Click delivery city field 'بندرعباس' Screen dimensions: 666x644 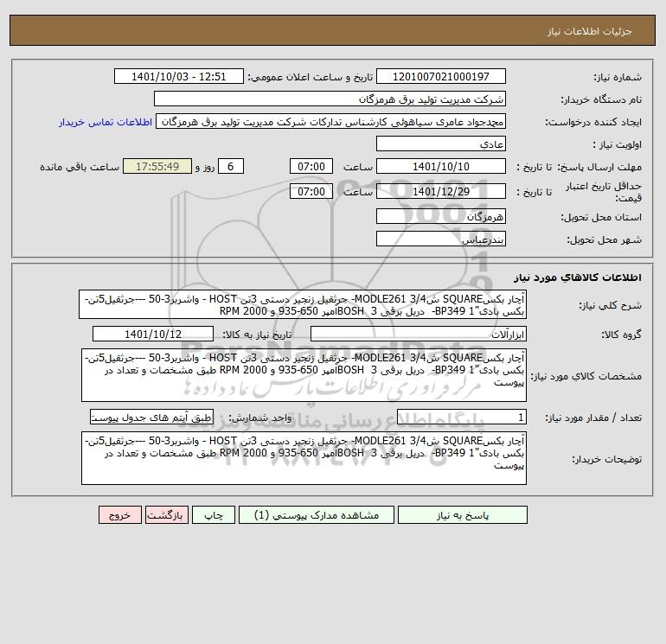(441, 239)
